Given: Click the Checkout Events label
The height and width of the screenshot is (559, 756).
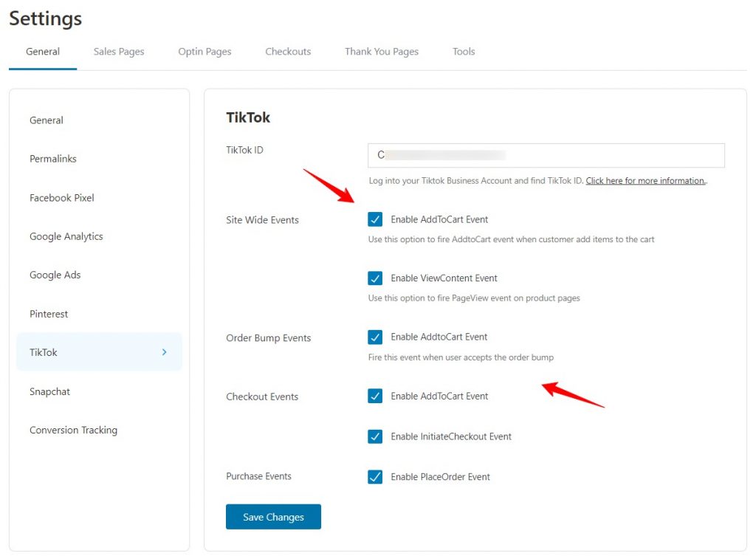Looking at the screenshot, I should [x=262, y=397].
